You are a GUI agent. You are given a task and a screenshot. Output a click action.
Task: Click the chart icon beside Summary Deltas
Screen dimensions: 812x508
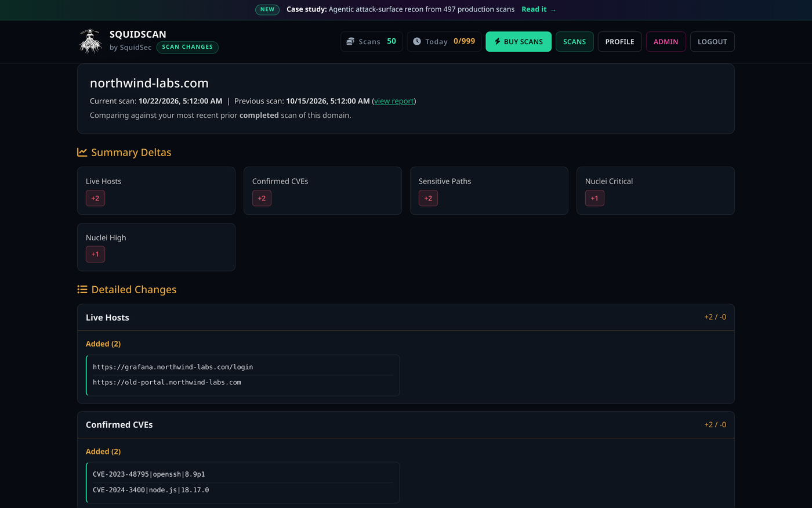82,152
